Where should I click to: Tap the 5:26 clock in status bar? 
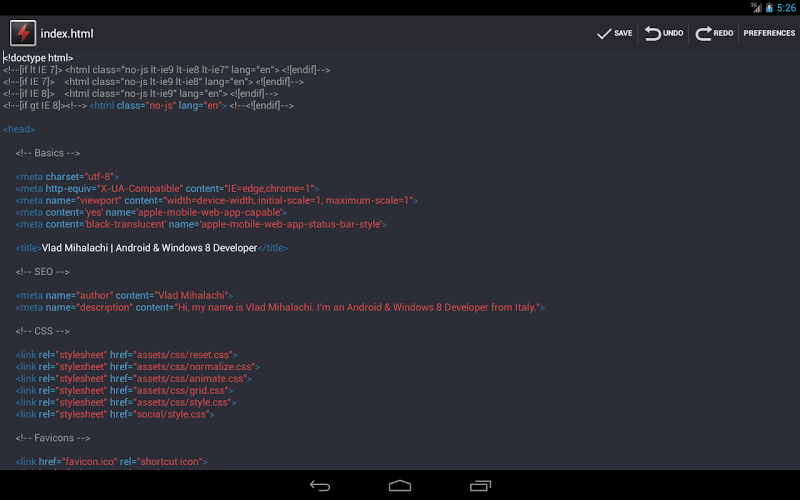(786, 8)
